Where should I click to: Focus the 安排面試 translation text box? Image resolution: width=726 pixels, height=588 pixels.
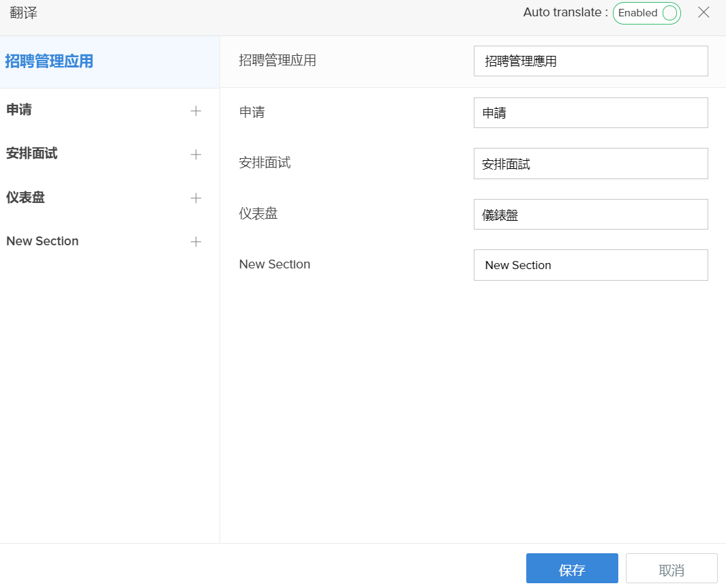pos(590,164)
